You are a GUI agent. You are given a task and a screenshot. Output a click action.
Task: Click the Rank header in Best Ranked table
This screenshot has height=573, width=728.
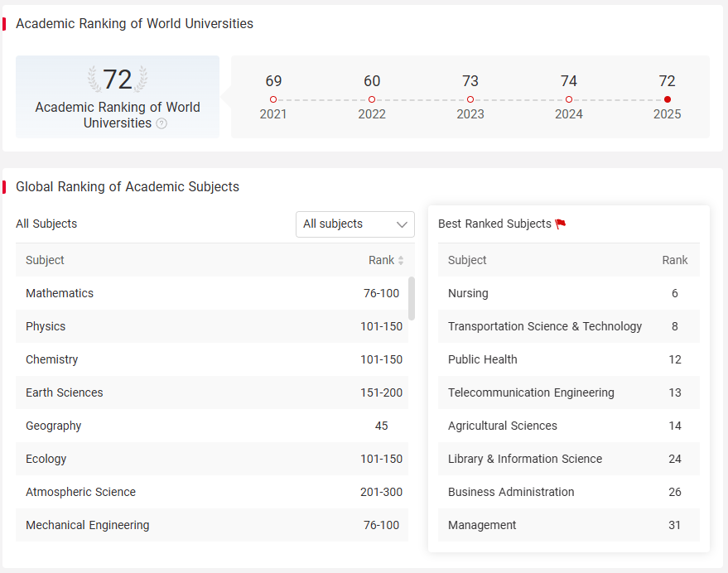coord(675,261)
